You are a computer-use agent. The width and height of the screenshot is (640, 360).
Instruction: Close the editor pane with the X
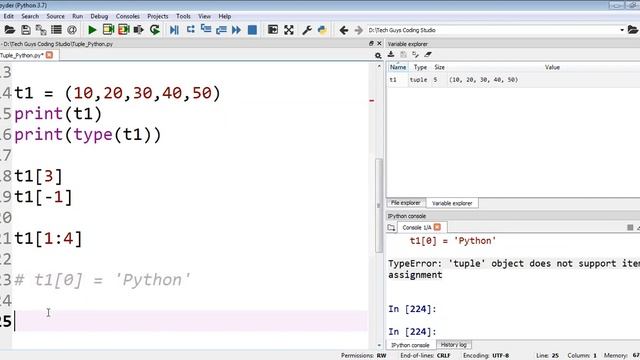tap(379, 43)
